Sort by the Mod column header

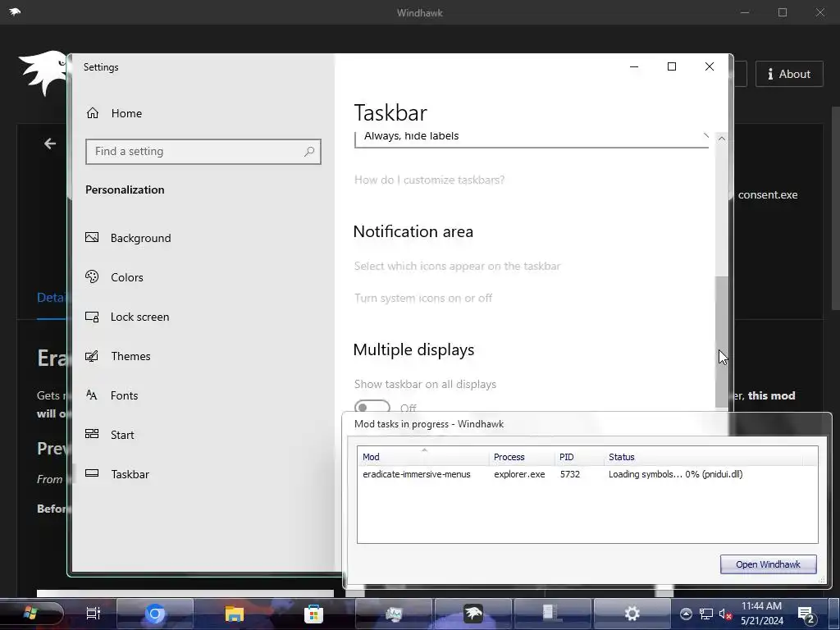(423, 457)
